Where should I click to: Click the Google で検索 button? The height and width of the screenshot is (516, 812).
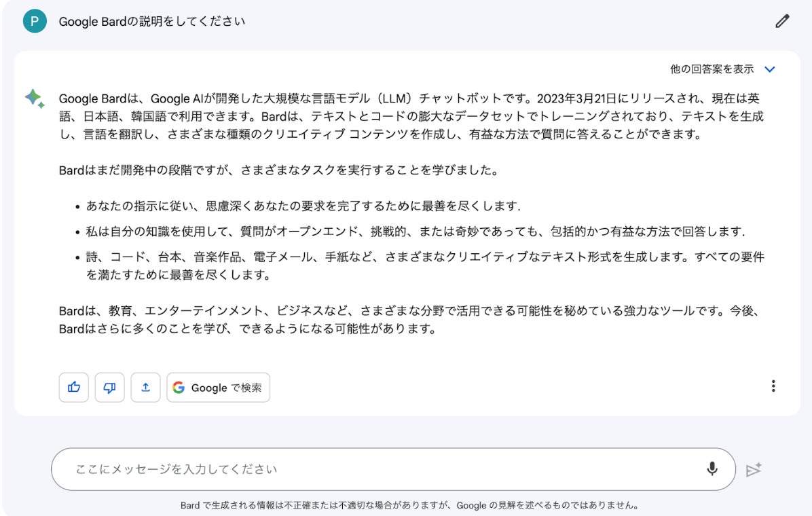point(218,387)
